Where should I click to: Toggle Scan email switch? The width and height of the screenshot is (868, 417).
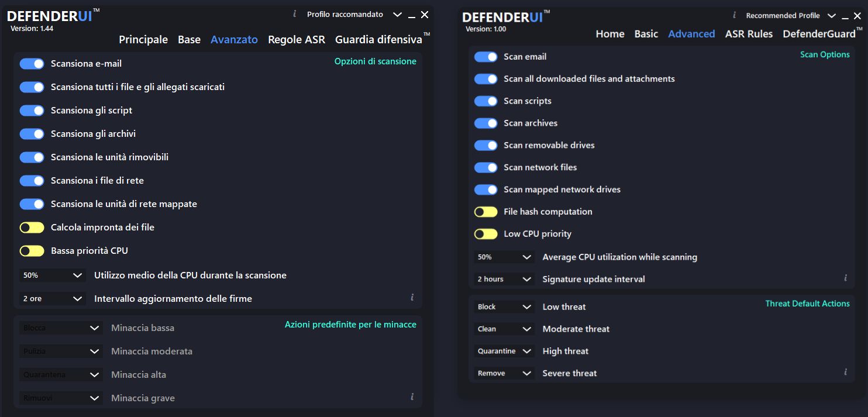coord(485,57)
